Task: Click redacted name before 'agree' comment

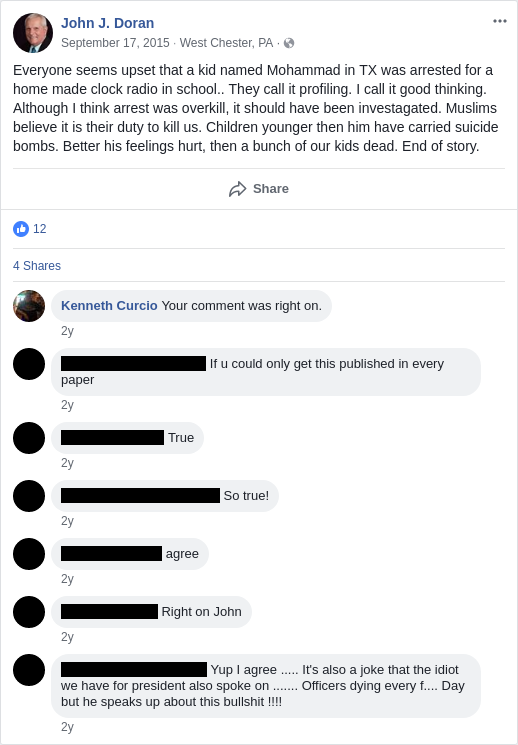Action: pos(111,554)
